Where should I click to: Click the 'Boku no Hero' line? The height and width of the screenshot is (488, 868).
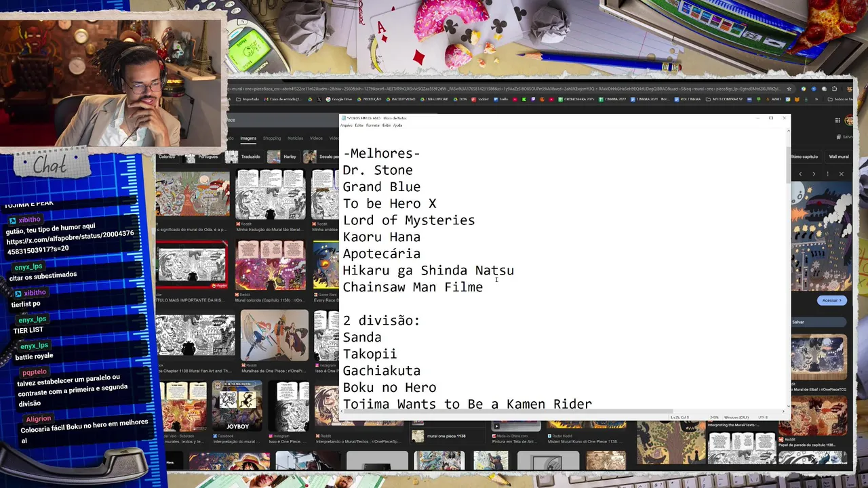tap(389, 388)
